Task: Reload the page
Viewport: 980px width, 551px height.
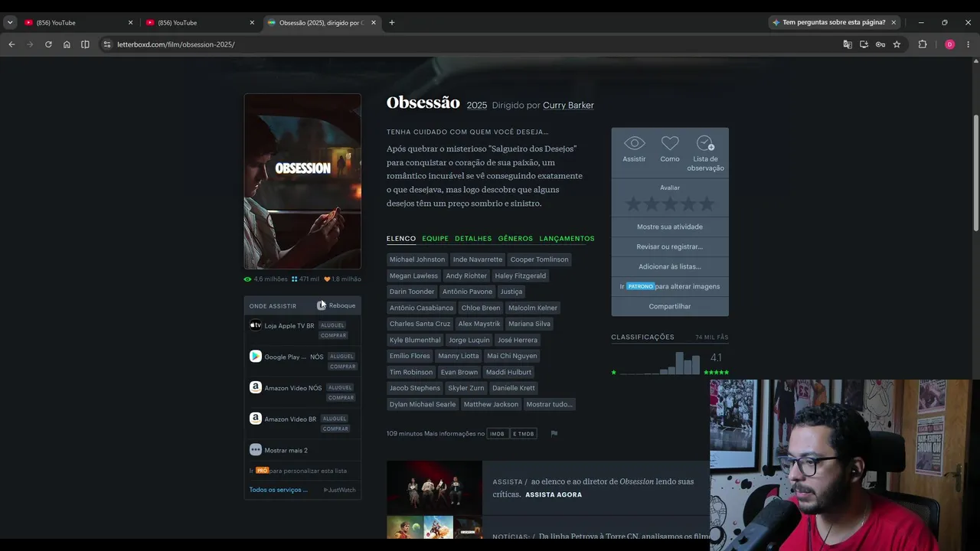Action: (x=48, y=44)
